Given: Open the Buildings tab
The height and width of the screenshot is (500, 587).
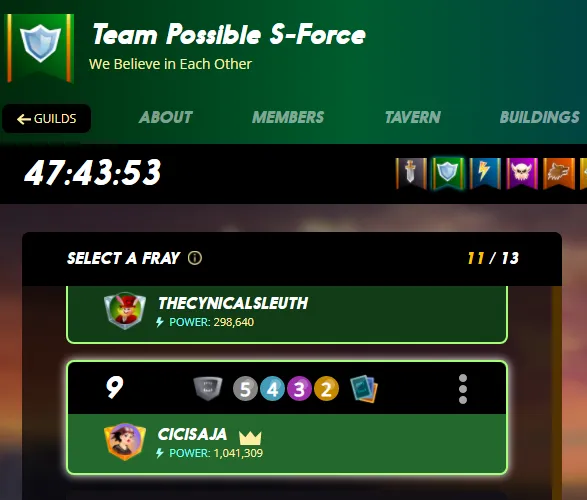Looking at the screenshot, I should [540, 117].
